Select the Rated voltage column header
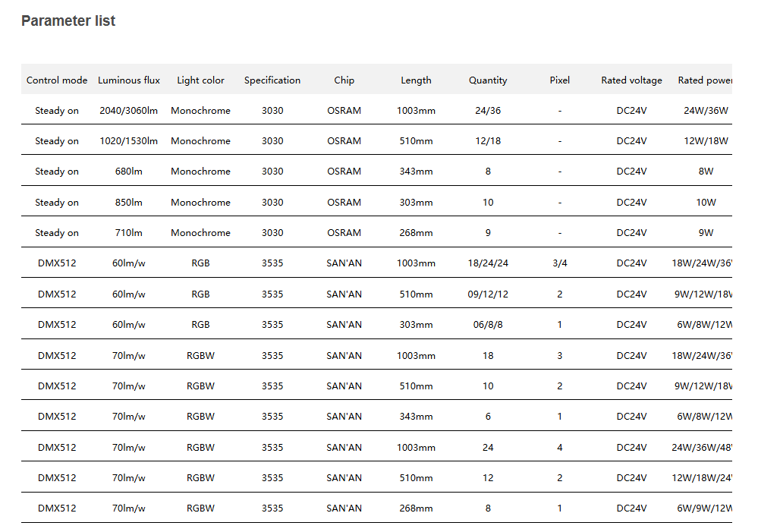758x532 pixels. [x=631, y=80]
